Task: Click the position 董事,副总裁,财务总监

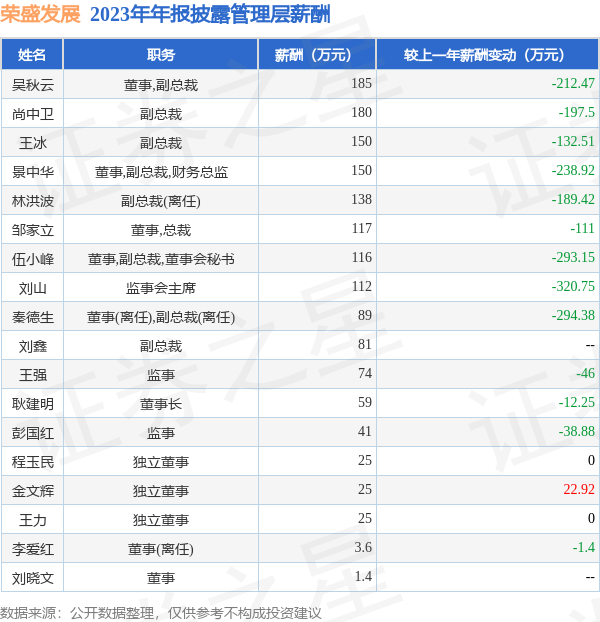Action: [161, 172]
